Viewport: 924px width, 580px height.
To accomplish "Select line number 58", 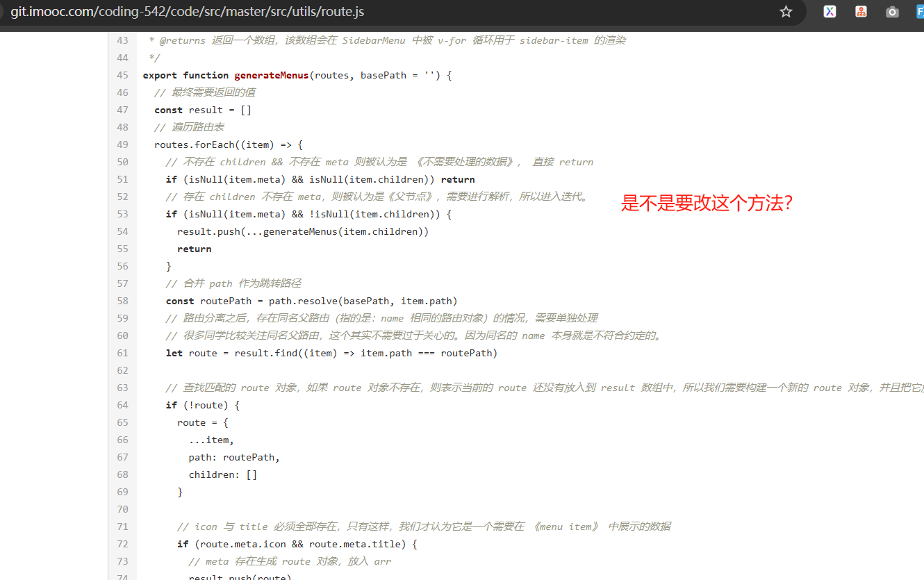I will [122, 301].
